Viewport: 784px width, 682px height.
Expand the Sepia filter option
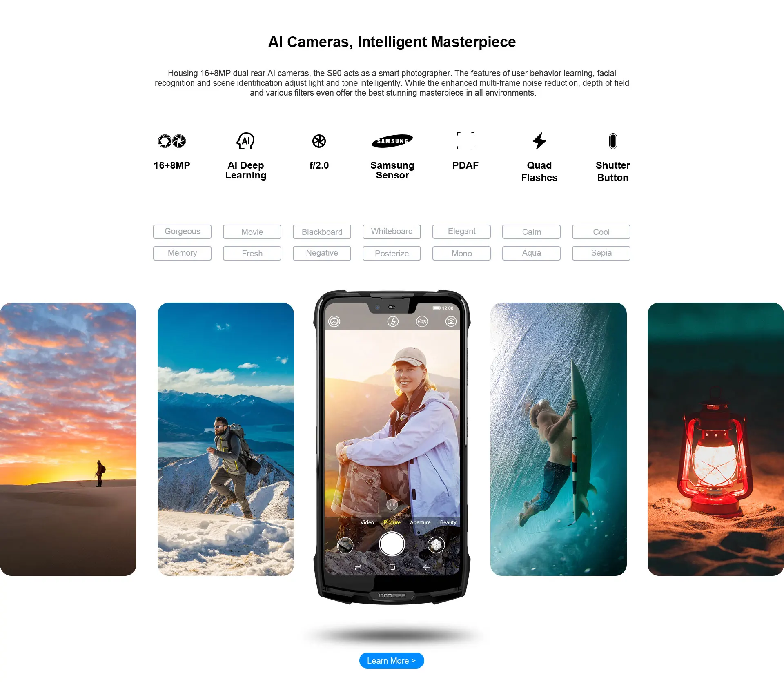pyautogui.click(x=600, y=253)
